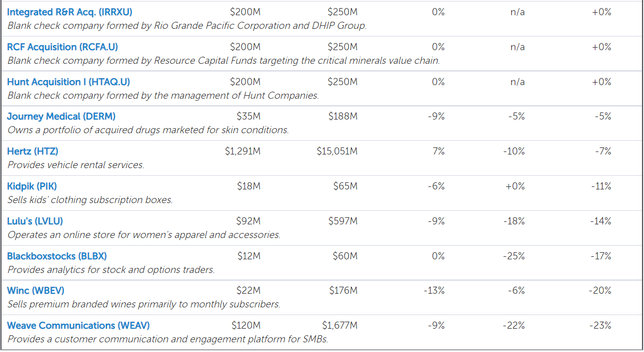Select the stock and options traders analytics description
The height and width of the screenshot is (352, 644).
click(x=111, y=270)
